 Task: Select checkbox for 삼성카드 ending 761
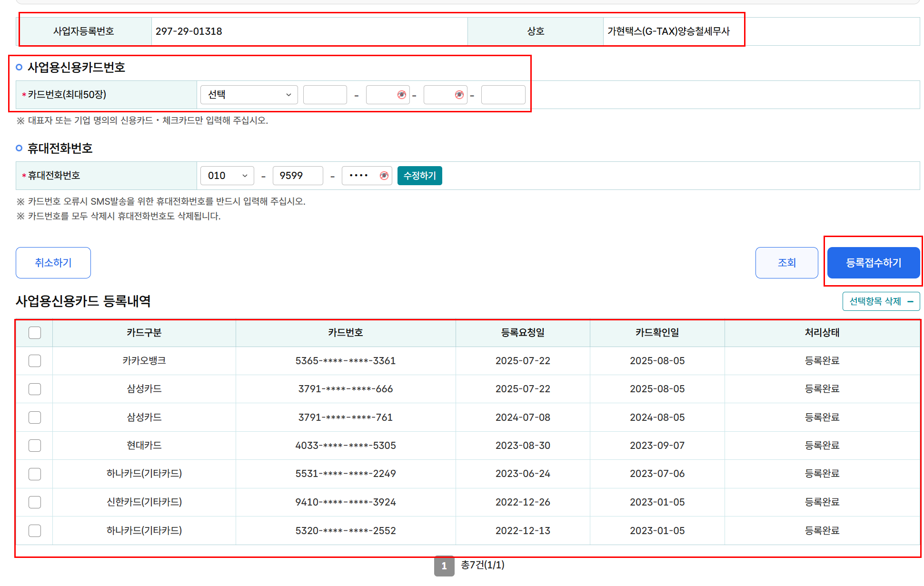pos(35,417)
